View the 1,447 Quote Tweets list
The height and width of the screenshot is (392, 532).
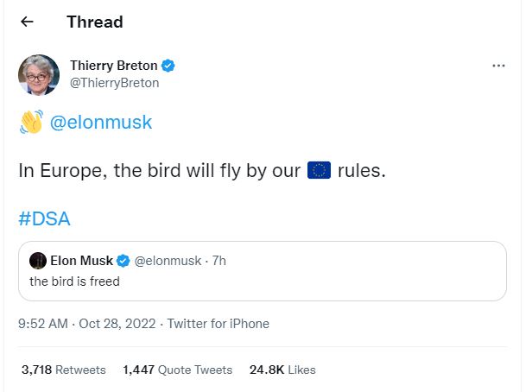(x=177, y=370)
